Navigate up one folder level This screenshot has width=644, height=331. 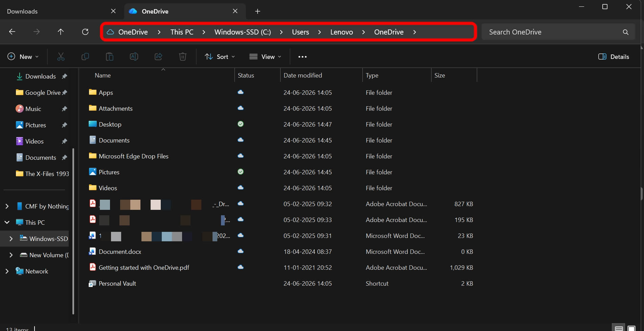pos(61,32)
